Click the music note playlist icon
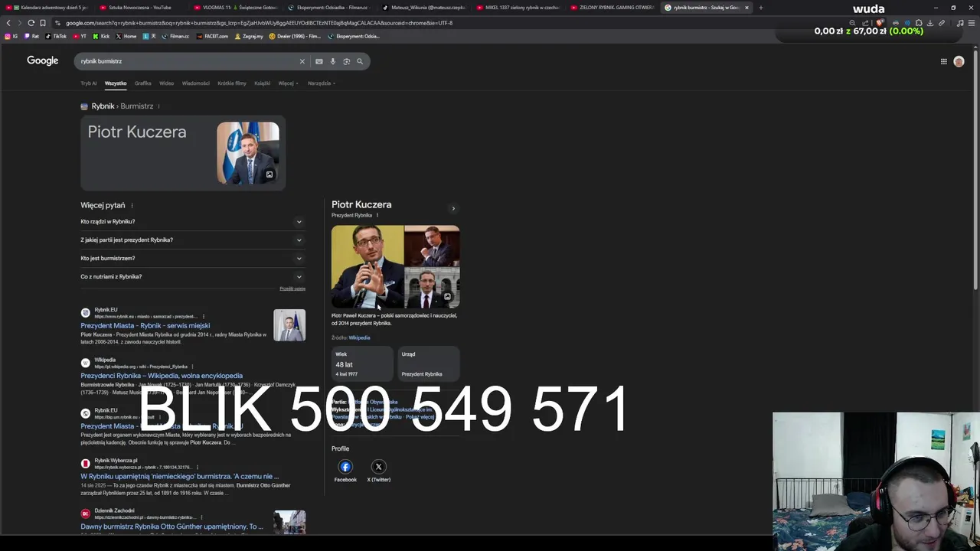 960,23
